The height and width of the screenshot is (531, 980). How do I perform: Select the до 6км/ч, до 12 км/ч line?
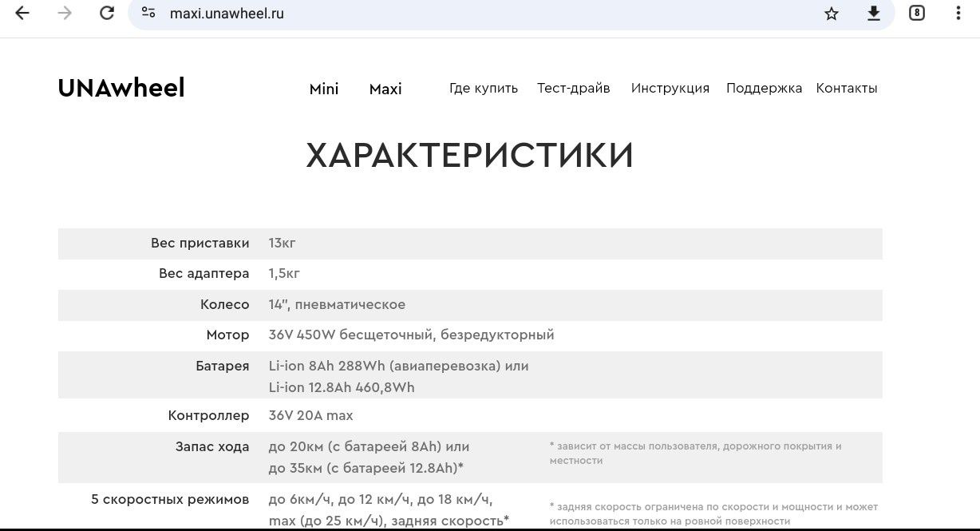click(x=381, y=500)
